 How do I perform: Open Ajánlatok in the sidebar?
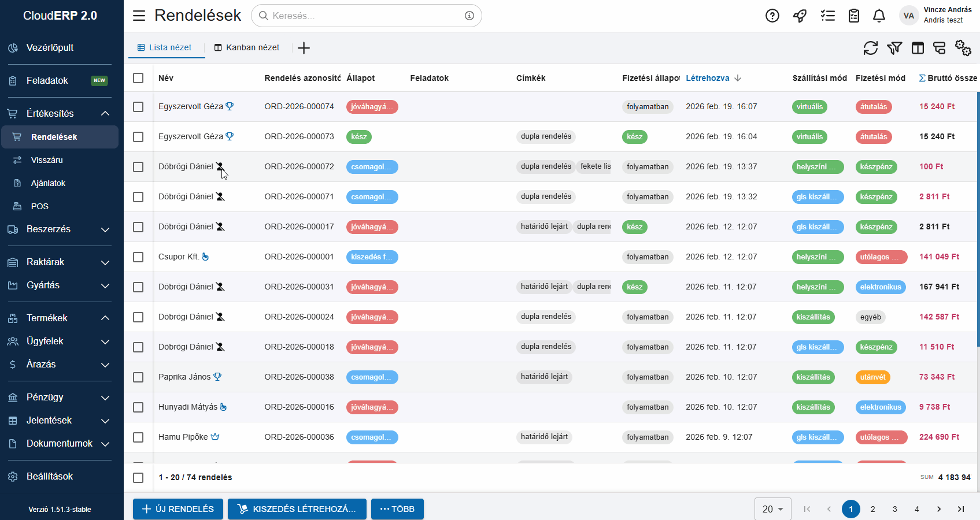click(x=48, y=183)
